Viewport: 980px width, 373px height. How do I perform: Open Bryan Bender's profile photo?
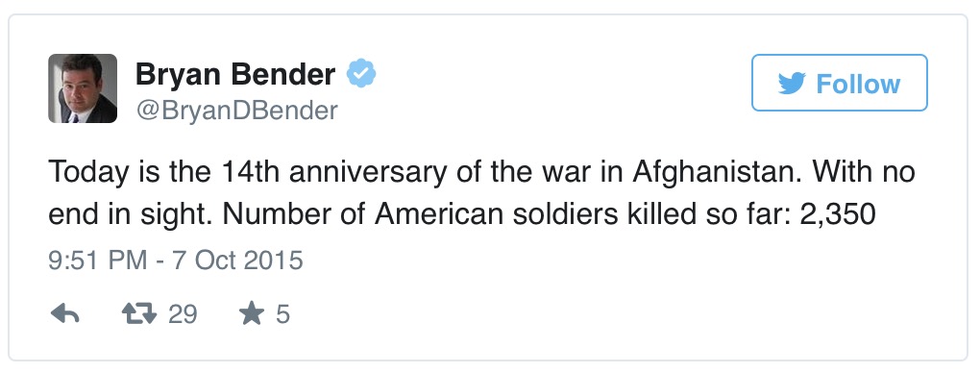click(83, 88)
